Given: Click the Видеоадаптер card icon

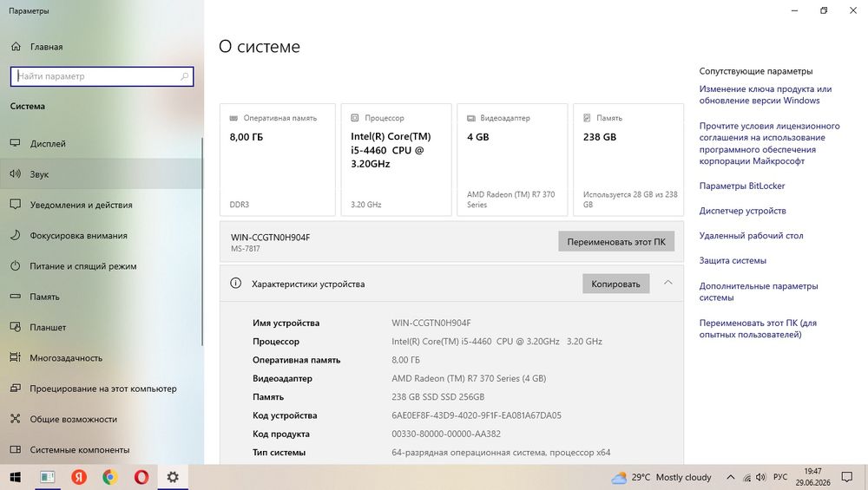Looking at the screenshot, I should [x=471, y=118].
